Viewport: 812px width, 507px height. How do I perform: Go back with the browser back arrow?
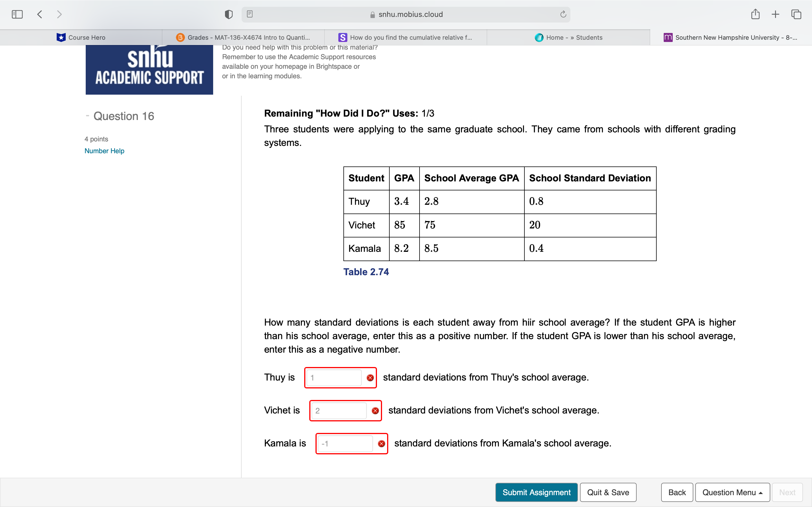pos(40,14)
